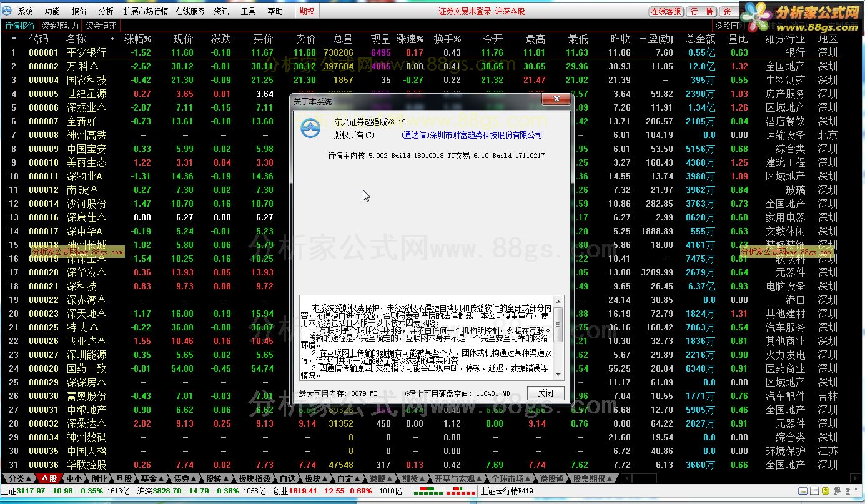The image size is (865, 504).
Task: Select the 平安银行 stock row
Action: click(420, 52)
